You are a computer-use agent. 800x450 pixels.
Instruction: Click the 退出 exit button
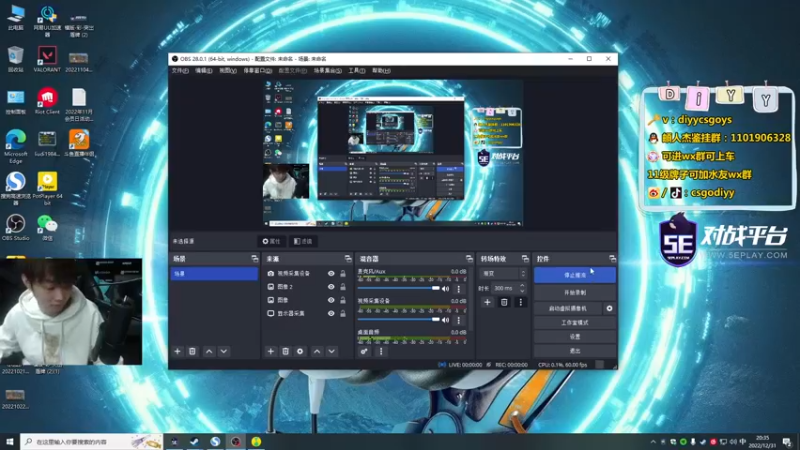click(x=575, y=351)
